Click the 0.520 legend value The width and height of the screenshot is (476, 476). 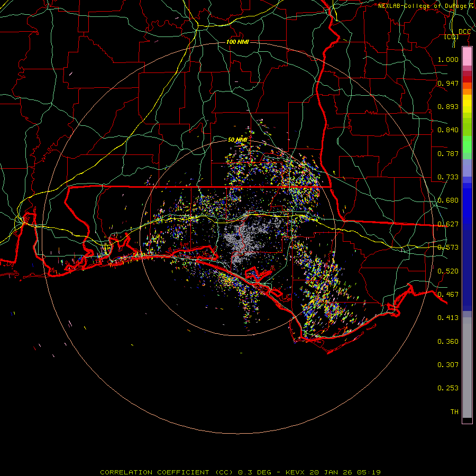point(448,271)
